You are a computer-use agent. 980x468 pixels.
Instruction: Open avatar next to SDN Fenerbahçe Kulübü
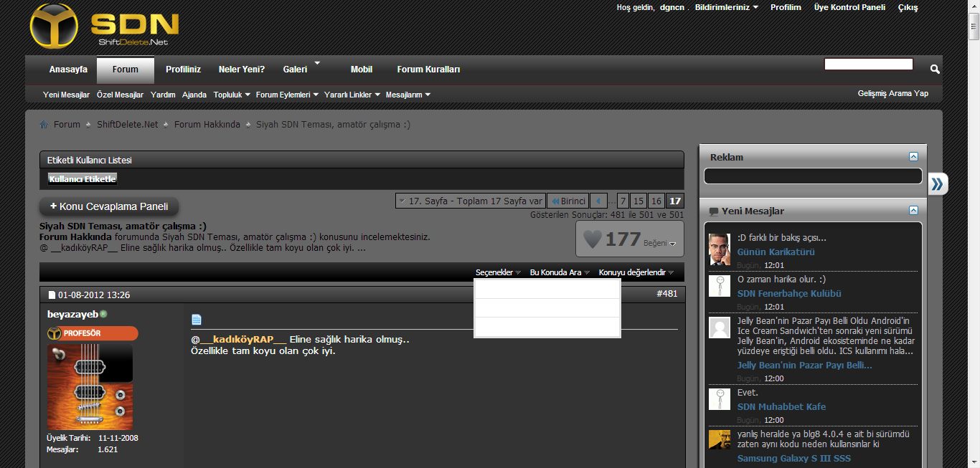720,285
